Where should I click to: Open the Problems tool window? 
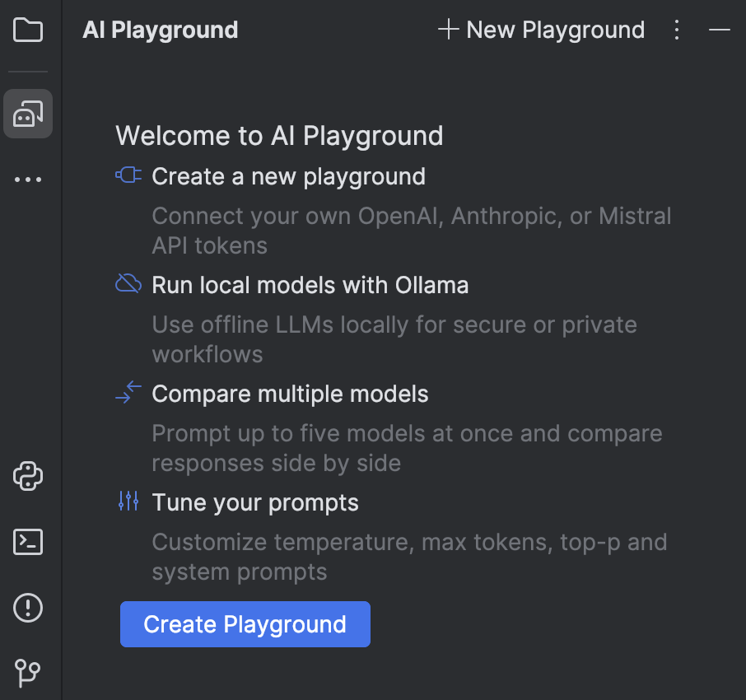click(x=28, y=608)
